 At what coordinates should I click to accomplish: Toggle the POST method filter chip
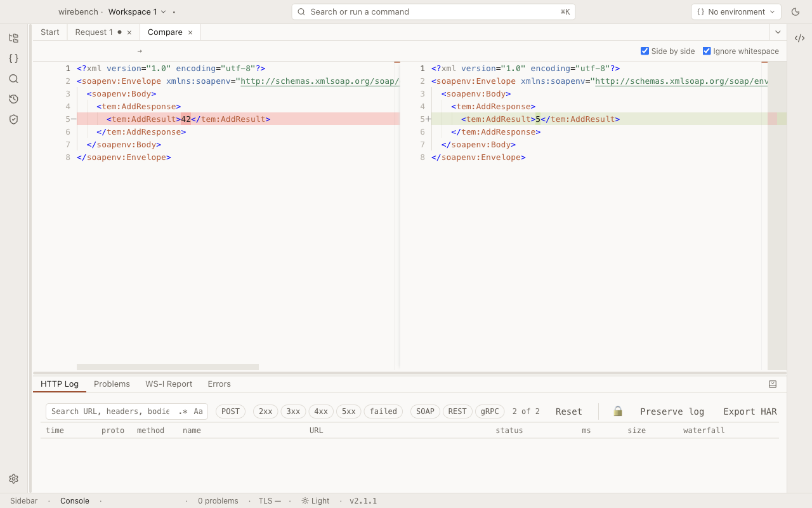click(231, 411)
